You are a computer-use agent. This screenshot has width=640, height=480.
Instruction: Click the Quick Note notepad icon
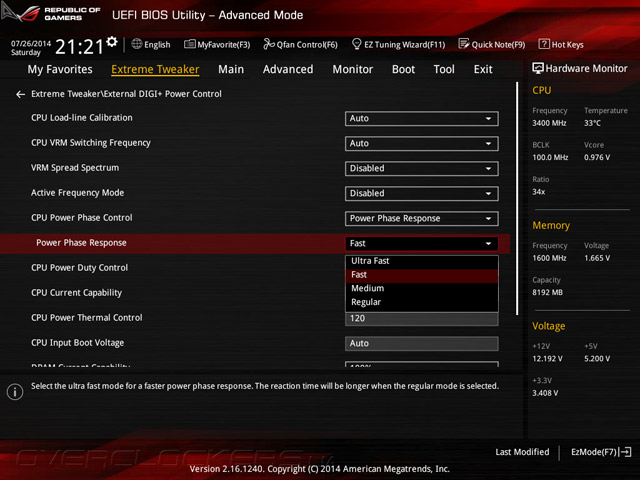click(x=464, y=44)
